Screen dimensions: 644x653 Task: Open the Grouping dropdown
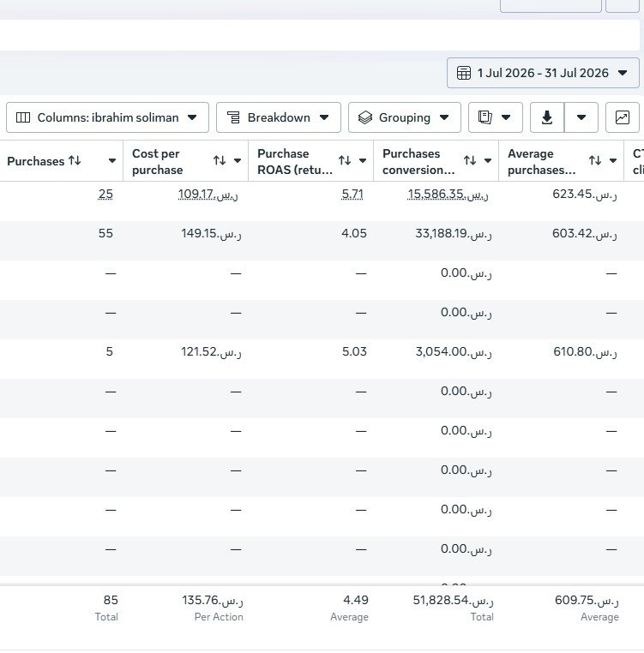pyautogui.click(x=405, y=117)
